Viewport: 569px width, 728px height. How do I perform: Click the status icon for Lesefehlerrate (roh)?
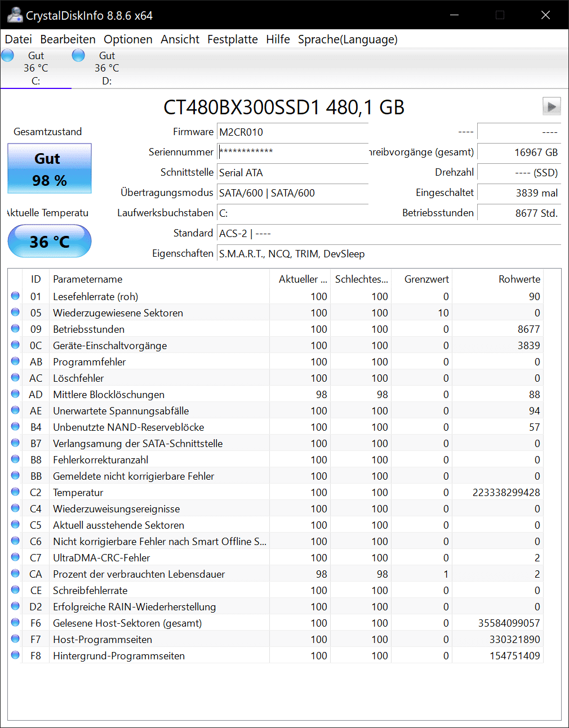tap(15, 296)
